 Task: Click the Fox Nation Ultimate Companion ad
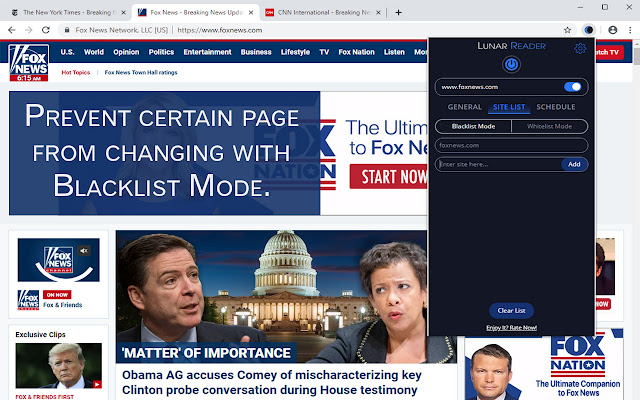coord(544,365)
